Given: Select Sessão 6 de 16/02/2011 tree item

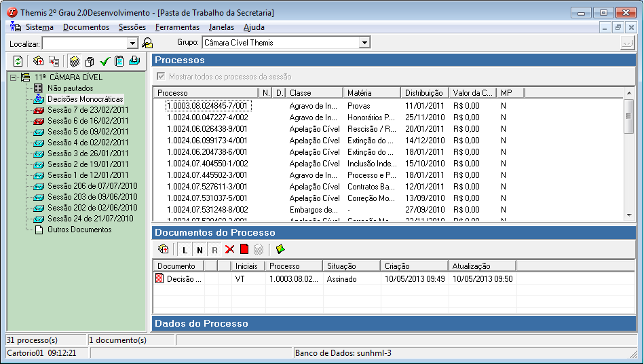Looking at the screenshot, I should click(x=88, y=121).
